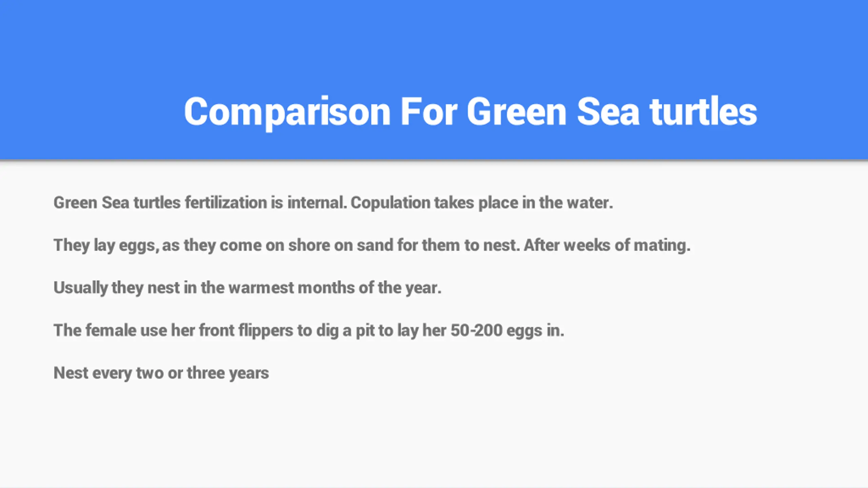Click the line beginning 'The female use her front flippers'
The height and width of the screenshot is (488, 868).
[x=309, y=330]
